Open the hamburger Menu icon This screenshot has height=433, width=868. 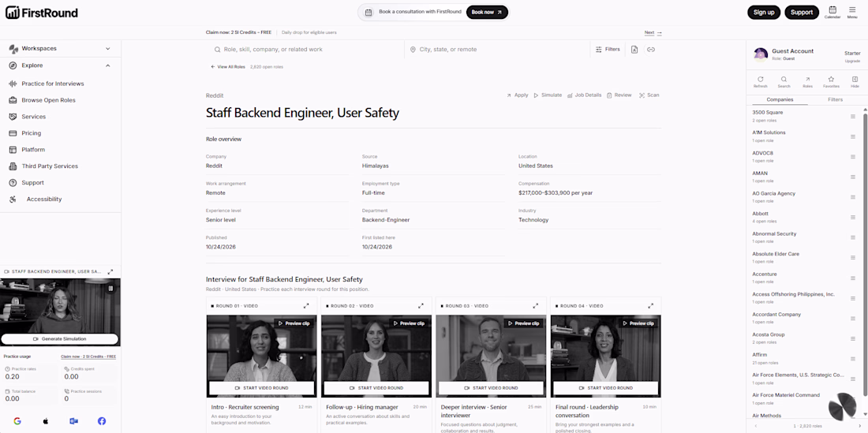pos(852,12)
